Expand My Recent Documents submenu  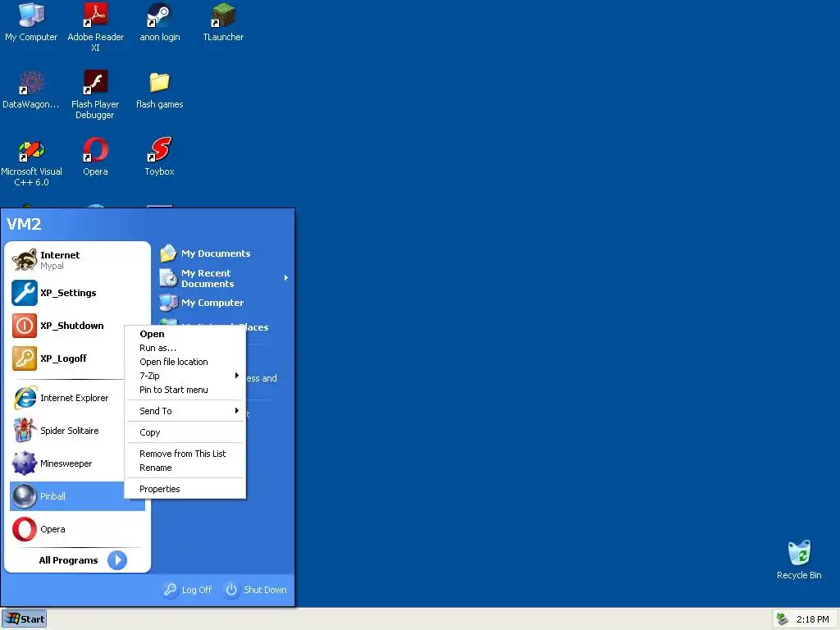(224, 278)
